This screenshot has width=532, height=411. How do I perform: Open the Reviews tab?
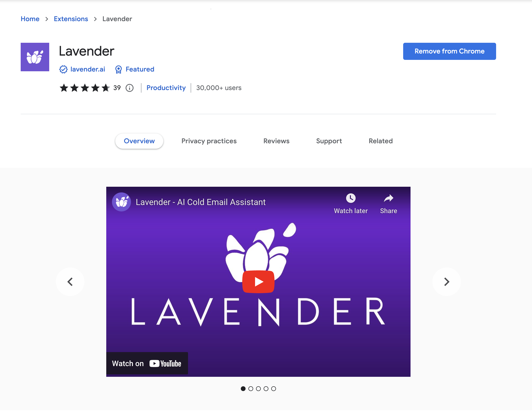click(276, 141)
